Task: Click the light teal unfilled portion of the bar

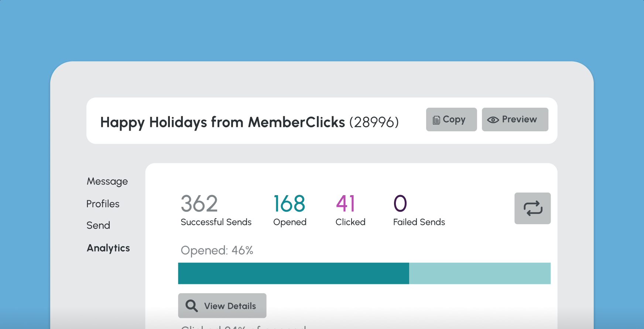Action: click(479, 273)
